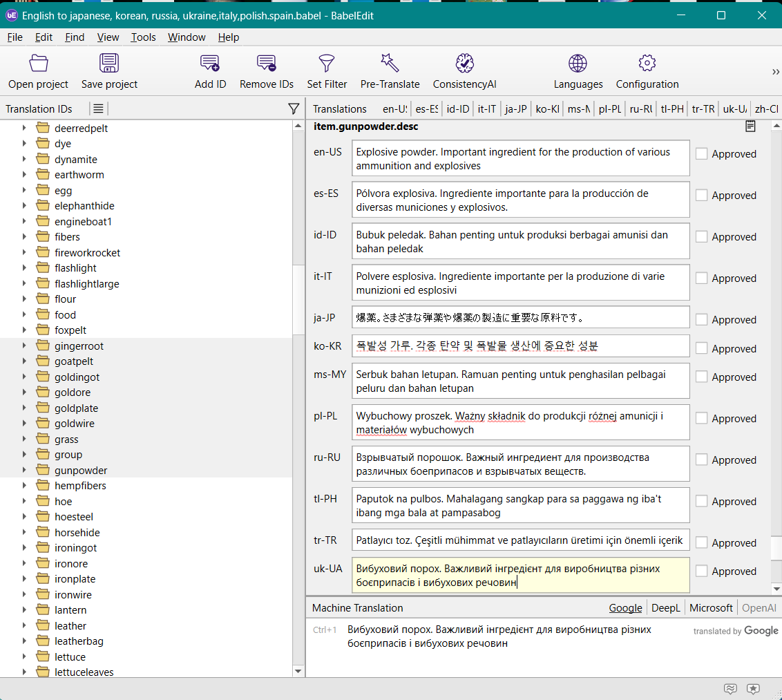Choose Microsoft machine translation service
The width and height of the screenshot is (782, 700).
[x=711, y=608]
